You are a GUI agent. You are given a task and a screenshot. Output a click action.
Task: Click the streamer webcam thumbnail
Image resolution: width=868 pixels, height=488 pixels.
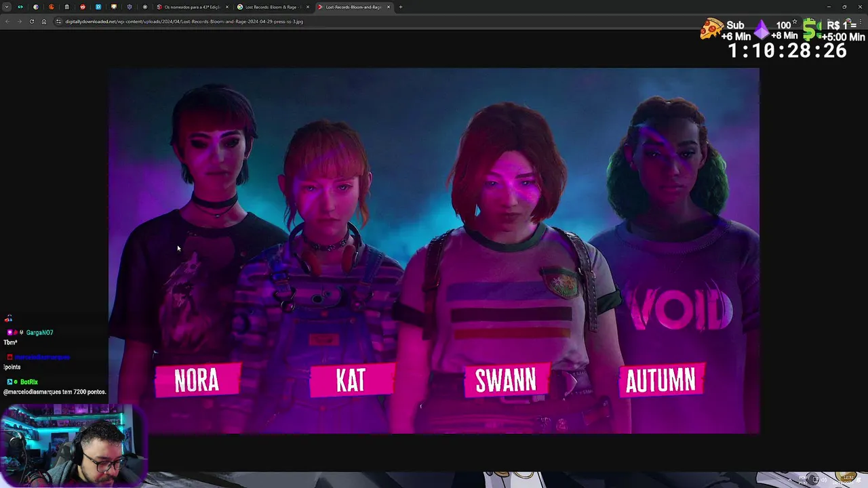[x=73, y=446]
